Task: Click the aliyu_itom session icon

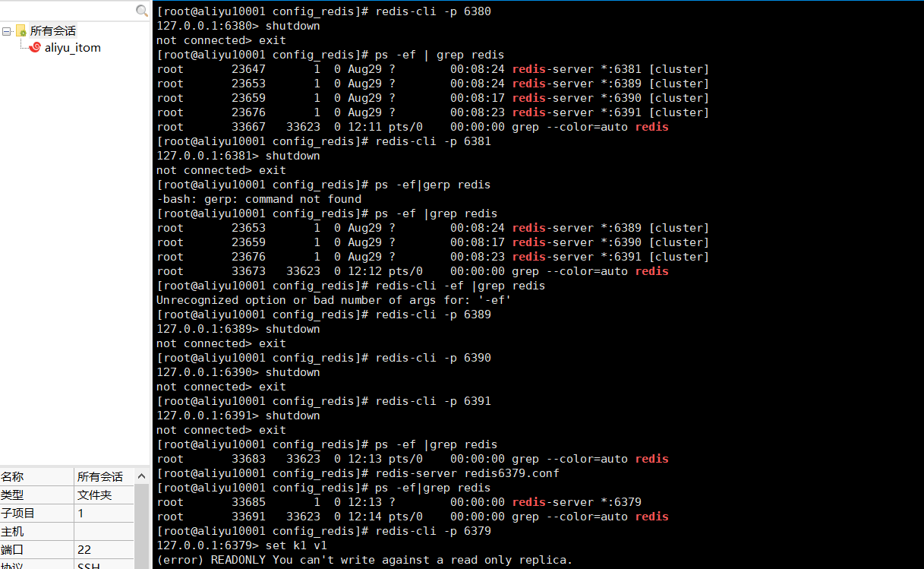Action: click(35, 47)
